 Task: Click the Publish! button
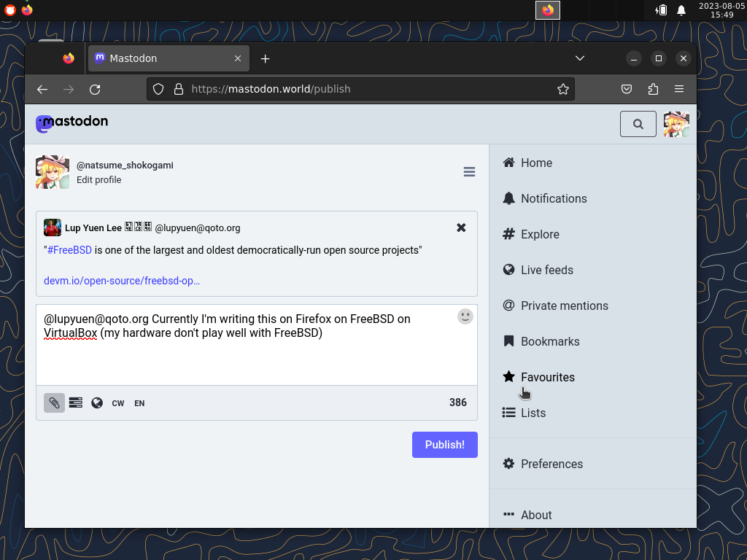[444, 445]
